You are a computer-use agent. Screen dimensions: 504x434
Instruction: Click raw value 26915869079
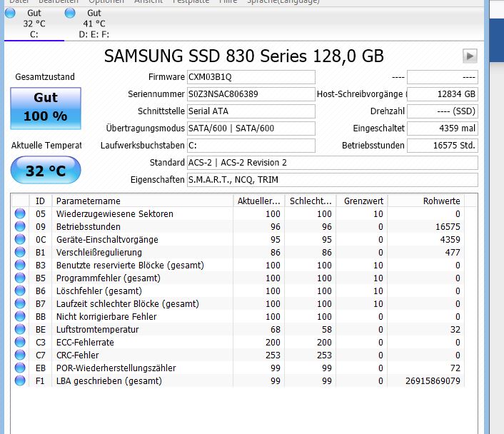pyautogui.click(x=433, y=381)
